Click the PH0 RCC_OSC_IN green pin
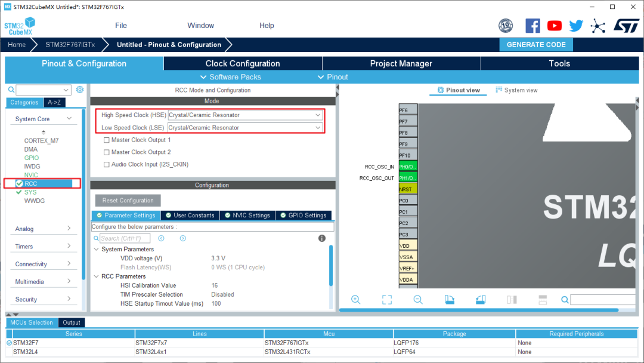This screenshot has height=363, width=644. (408, 167)
